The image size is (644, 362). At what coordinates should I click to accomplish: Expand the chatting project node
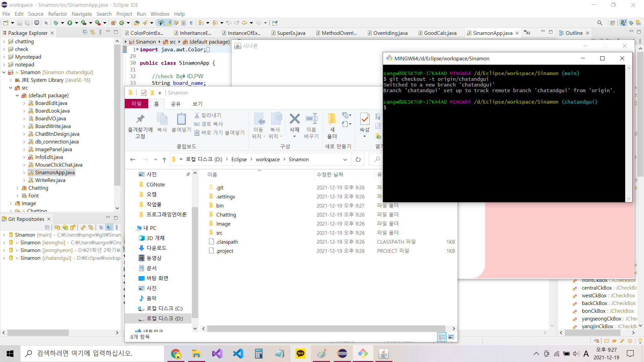[x=4, y=42]
